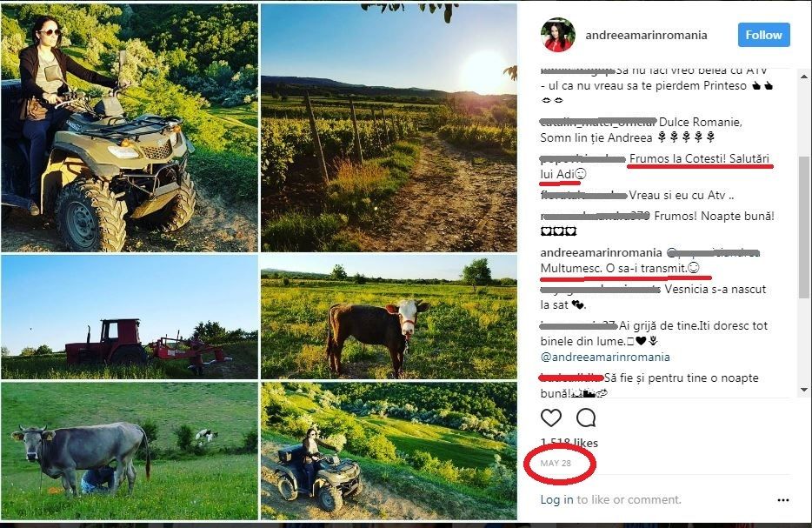The height and width of the screenshot is (528, 812).
Task: Click the heart Like icon
Action: tap(551, 418)
